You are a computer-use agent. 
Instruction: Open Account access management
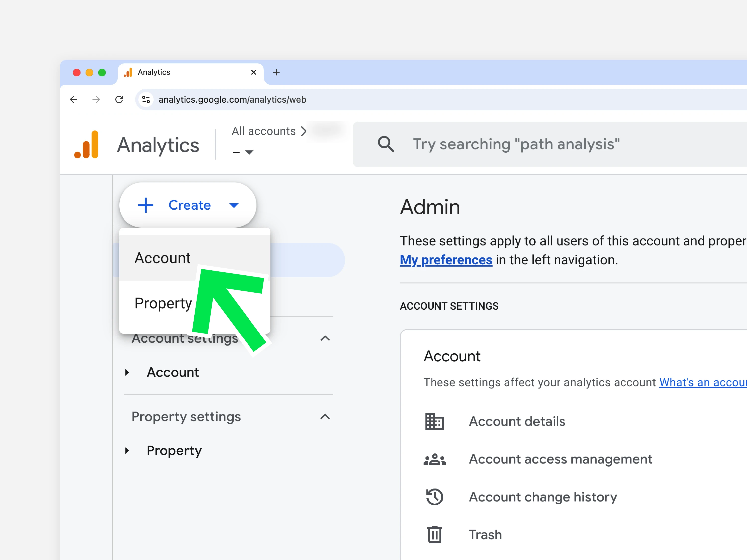point(560,459)
